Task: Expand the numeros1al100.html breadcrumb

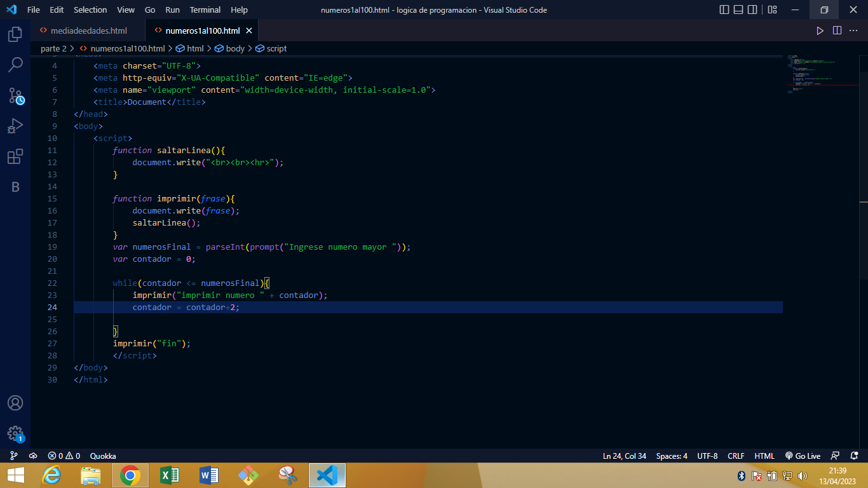Action: (x=121, y=48)
